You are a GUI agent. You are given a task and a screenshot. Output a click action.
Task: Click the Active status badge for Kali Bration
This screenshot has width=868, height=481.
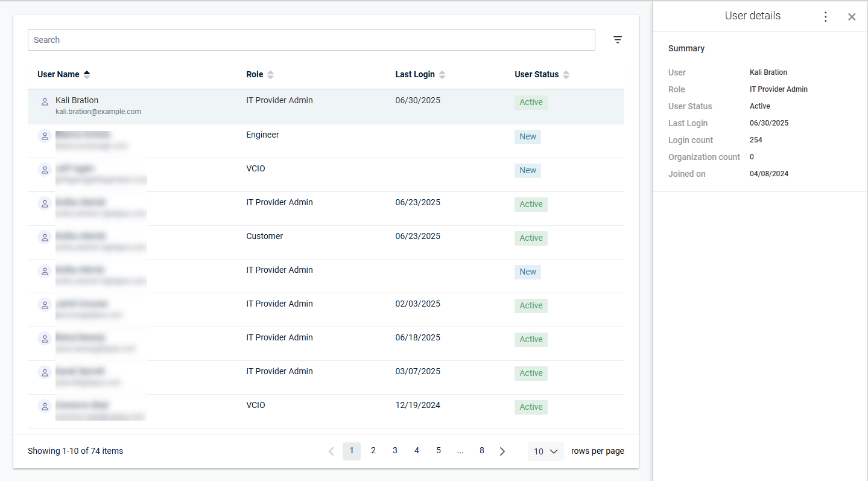[x=531, y=102]
